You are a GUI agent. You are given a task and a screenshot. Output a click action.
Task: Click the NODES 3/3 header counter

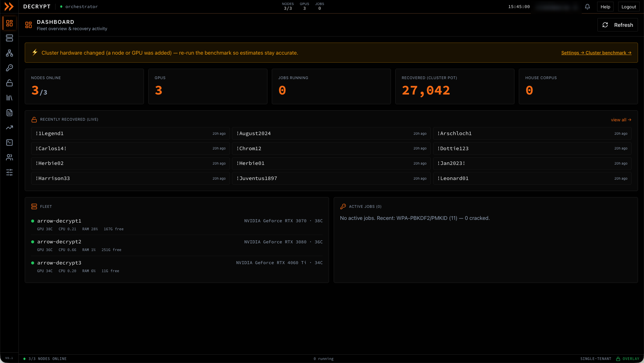(x=288, y=6)
